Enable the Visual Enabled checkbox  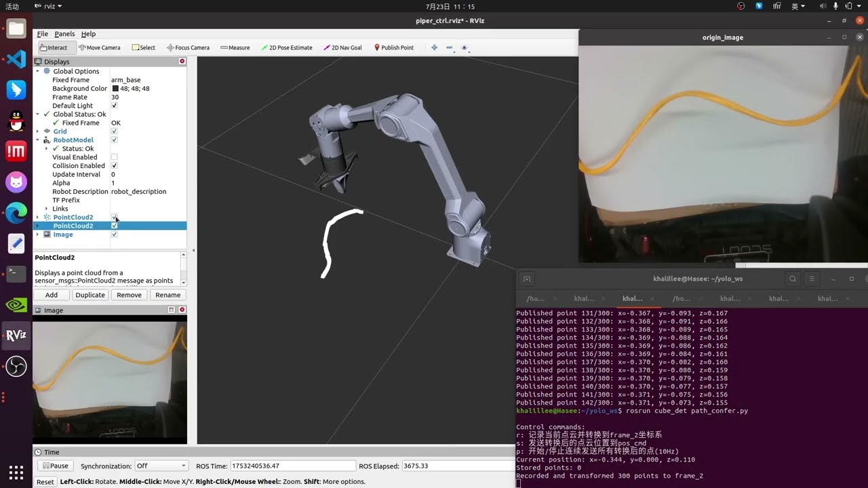[x=114, y=157]
